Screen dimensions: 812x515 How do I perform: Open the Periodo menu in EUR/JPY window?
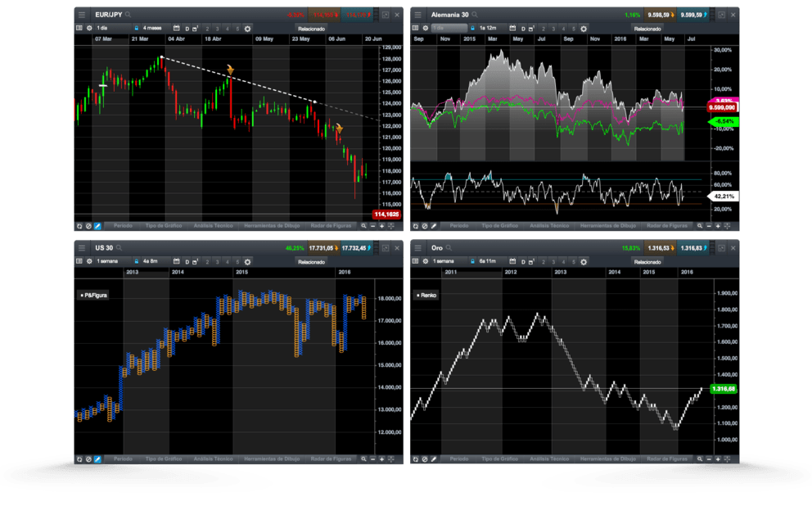click(124, 227)
